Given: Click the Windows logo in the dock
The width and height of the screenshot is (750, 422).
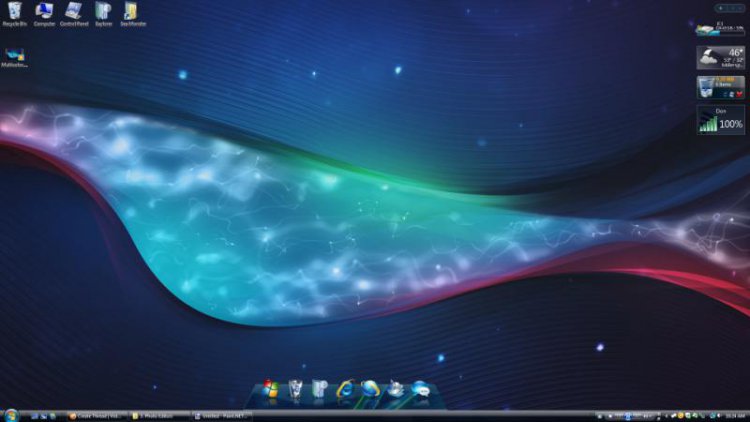Looking at the screenshot, I should [270, 389].
